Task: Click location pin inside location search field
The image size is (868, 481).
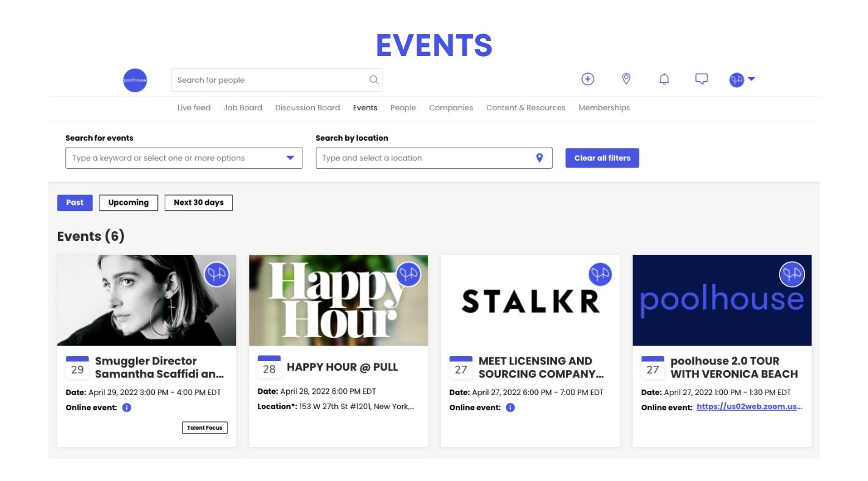Action: pyautogui.click(x=539, y=158)
